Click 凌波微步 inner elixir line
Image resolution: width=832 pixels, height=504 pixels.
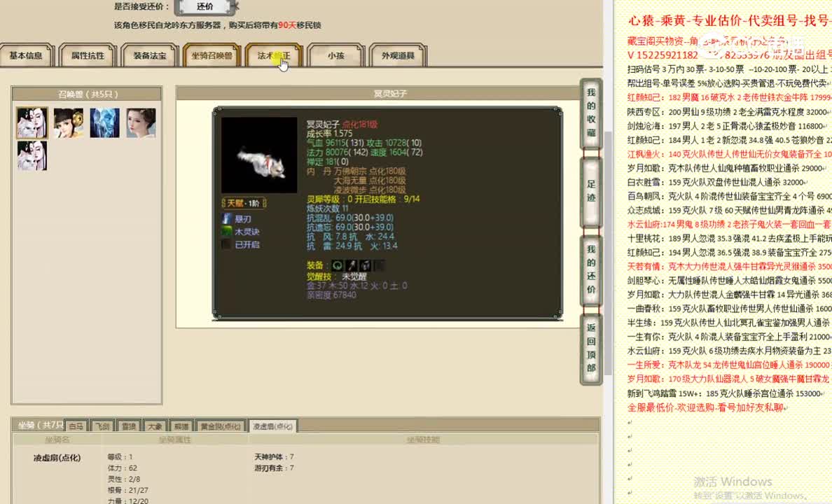pyautogui.click(x=370, y=190)
